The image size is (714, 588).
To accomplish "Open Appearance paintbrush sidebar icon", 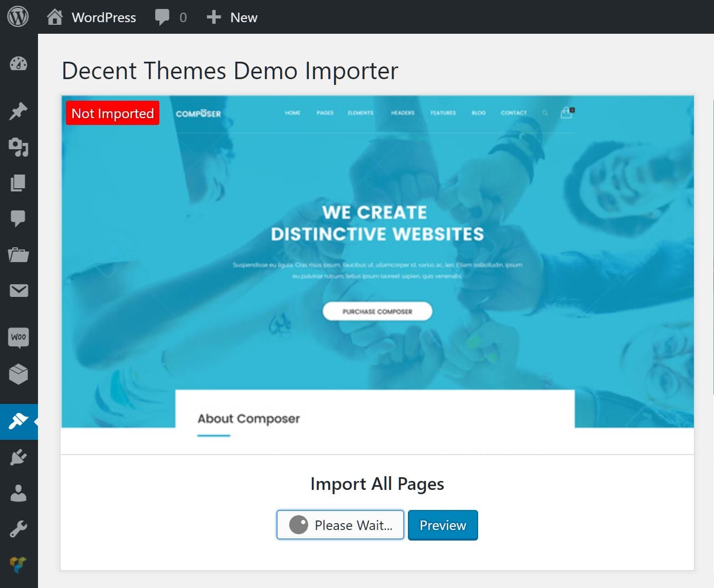I will (x=18, y=421).
